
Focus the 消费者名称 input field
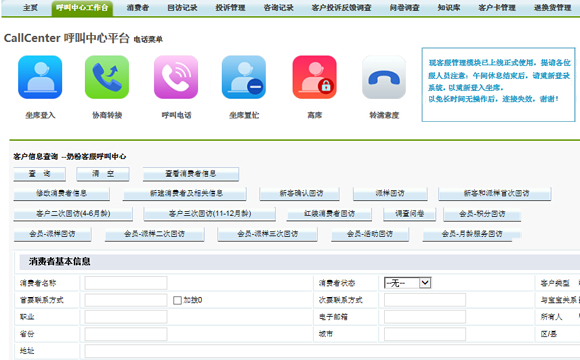point(126,283)
